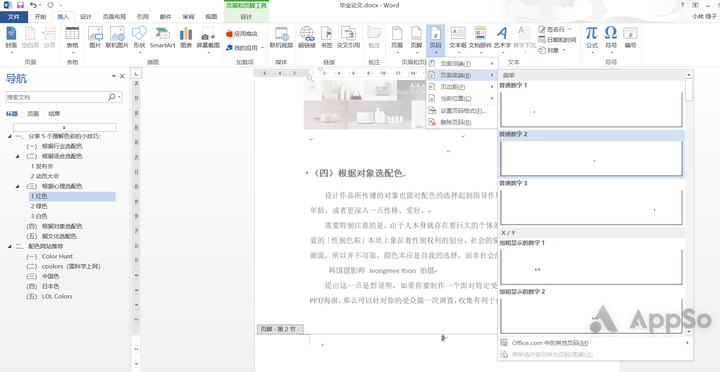Expand the 页边距(P) submenu item
720x372 pixels.
(x=462, y=87)
